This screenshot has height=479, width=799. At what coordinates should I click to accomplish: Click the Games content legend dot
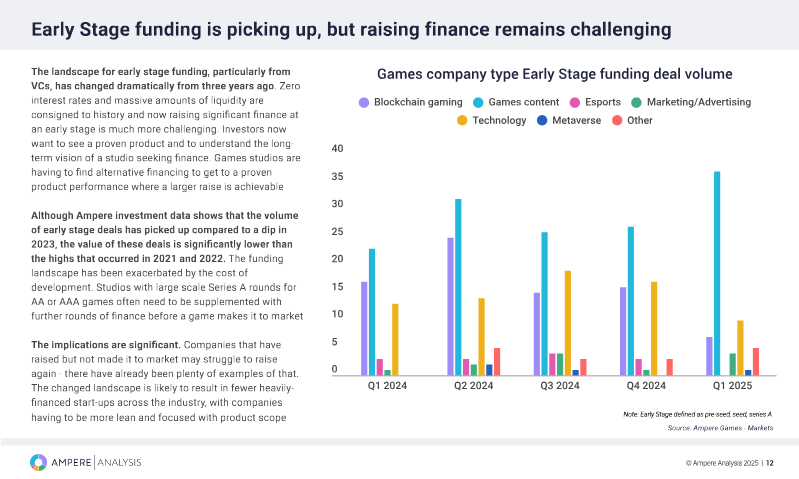477,102
